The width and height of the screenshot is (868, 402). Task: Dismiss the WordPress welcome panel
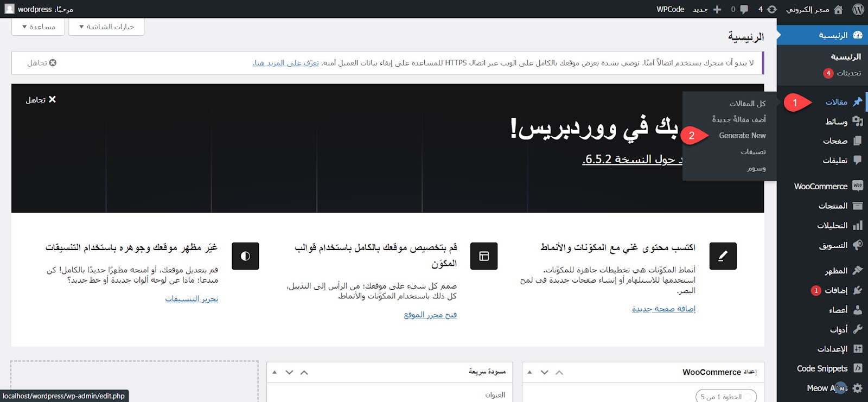pos(41,100)
